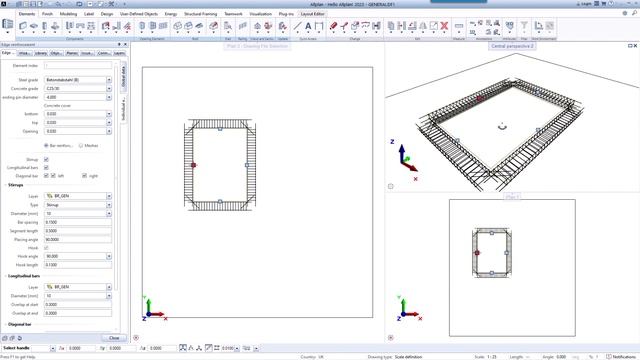Toggle the Stirrup checkbox
The height and width of the screenshot is (360, 640).
click(46, 160)
